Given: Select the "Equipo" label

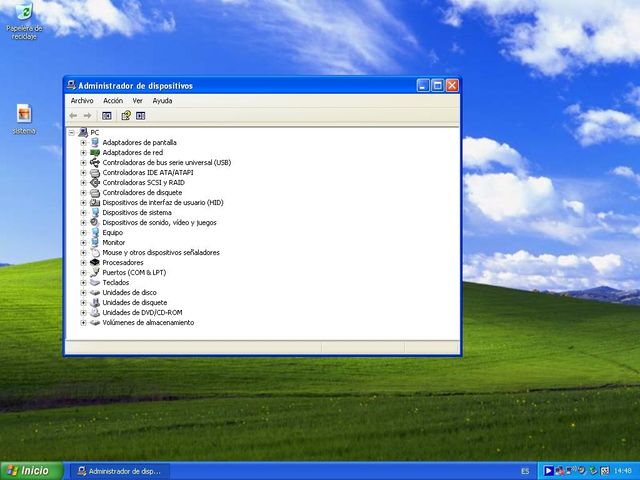Looking at the screenshot, I should click(x=113, y=233).
